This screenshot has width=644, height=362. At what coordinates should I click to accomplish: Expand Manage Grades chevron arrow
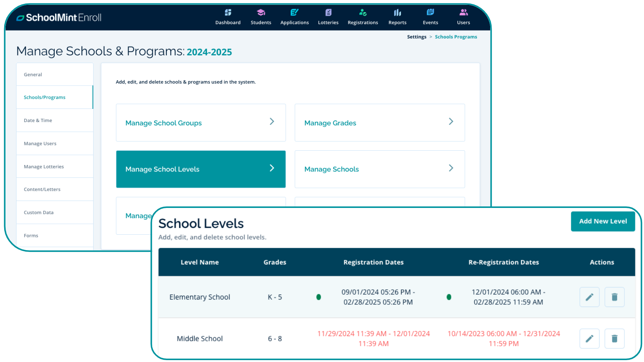click(451, 122)
